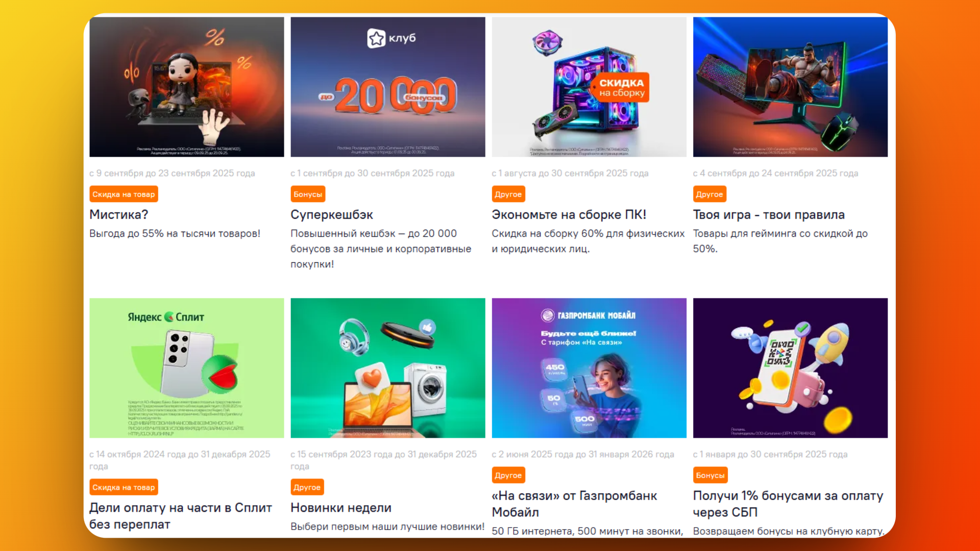Open «На связи» от Газпромбанк Мобайл title
This screenshot has height=551, width=980.
(x=574, y=504)
